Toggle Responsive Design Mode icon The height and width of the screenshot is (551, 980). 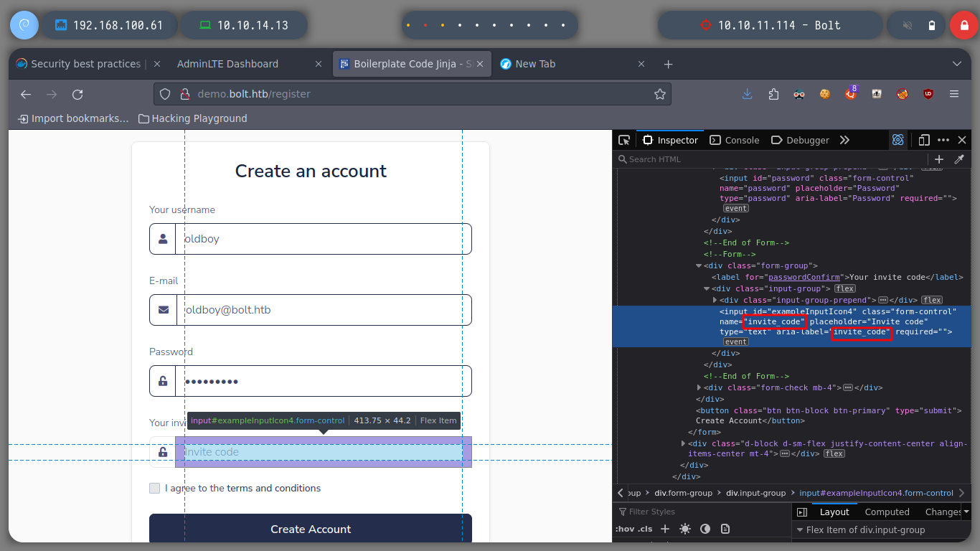click(924, 140)
